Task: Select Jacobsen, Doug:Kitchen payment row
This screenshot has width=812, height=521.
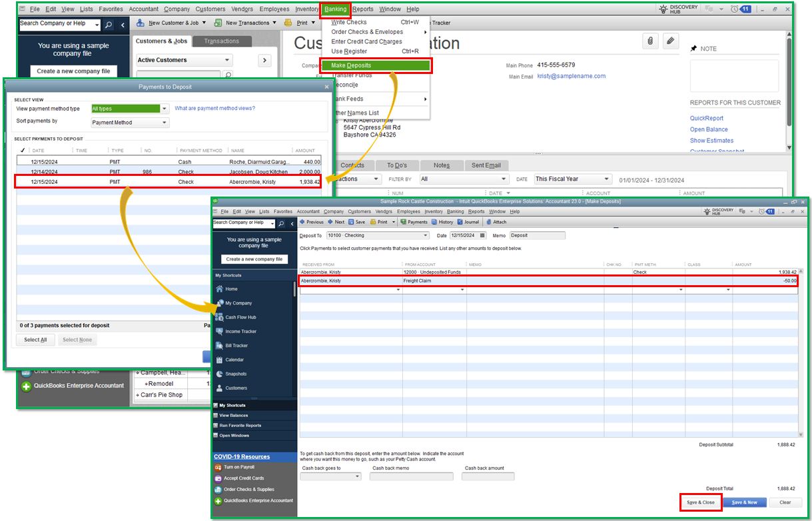Action: click(169, 172)
